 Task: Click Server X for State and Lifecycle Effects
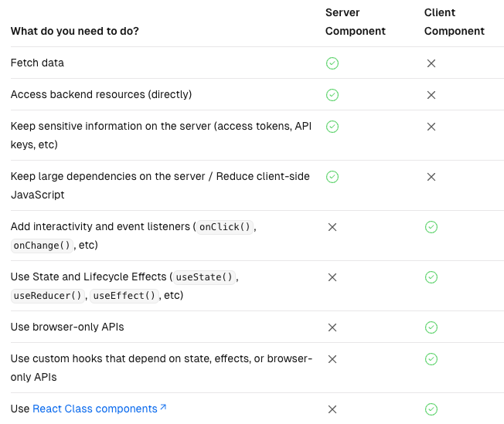(332, 277)
